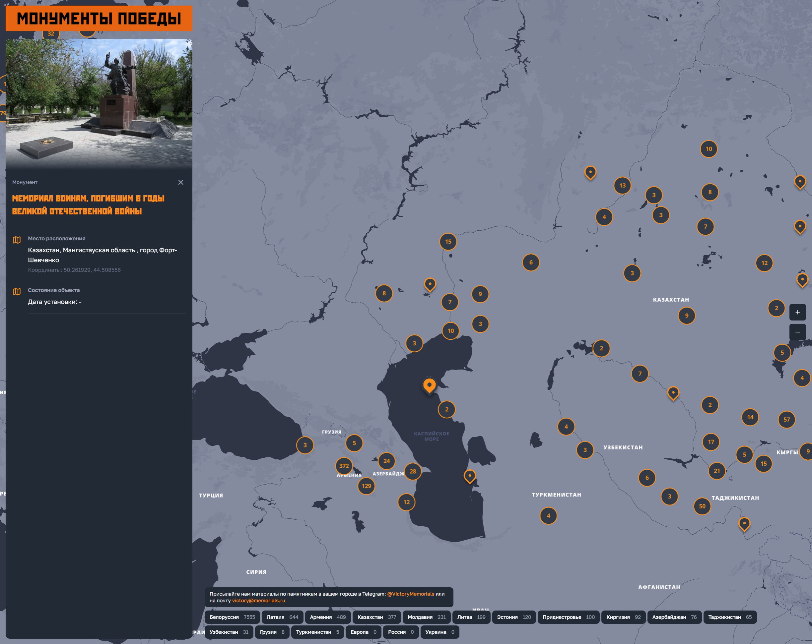812x644 pixels.
Task: Filter by Белоруссия 7555 country tag
Action: pyautogui.click(x=232, y=617)
